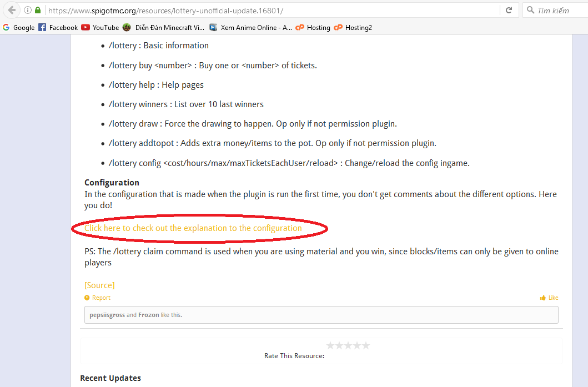The image size is (588, 387).
Task: Open the Hosting bookmark
Action: click(x=313, y=27)
